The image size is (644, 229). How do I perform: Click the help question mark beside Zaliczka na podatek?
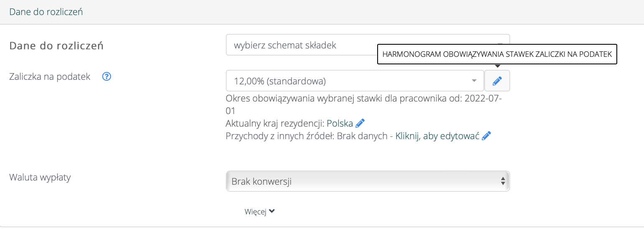107,76
